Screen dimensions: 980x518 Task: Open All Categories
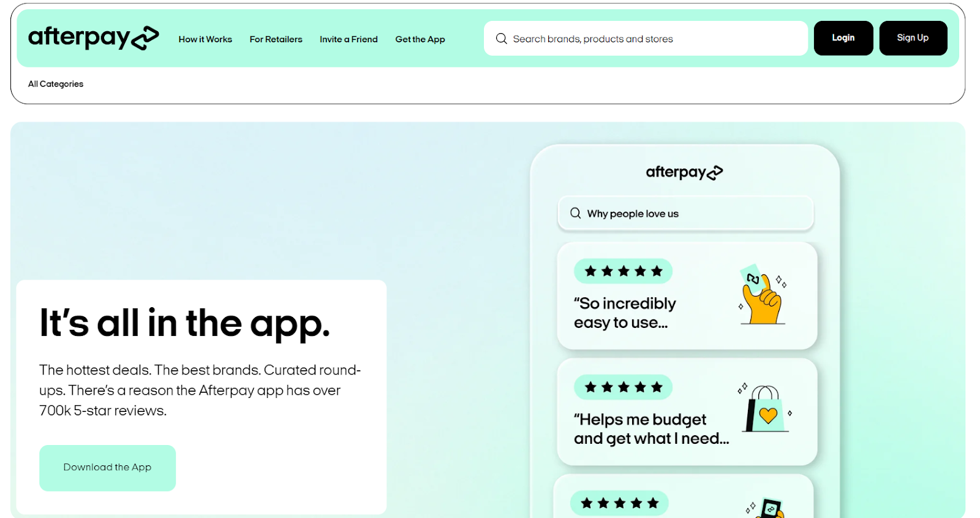pyautogui.click(x=56, y=84)
